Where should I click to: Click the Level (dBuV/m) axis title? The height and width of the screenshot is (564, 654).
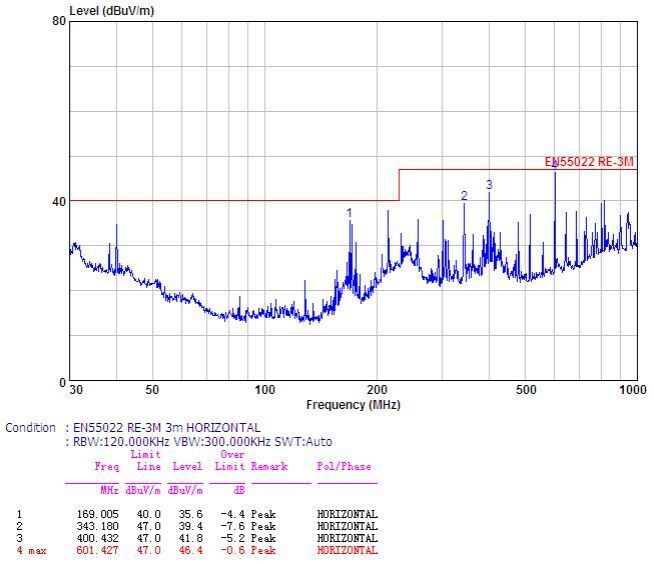tap(112, 11)
